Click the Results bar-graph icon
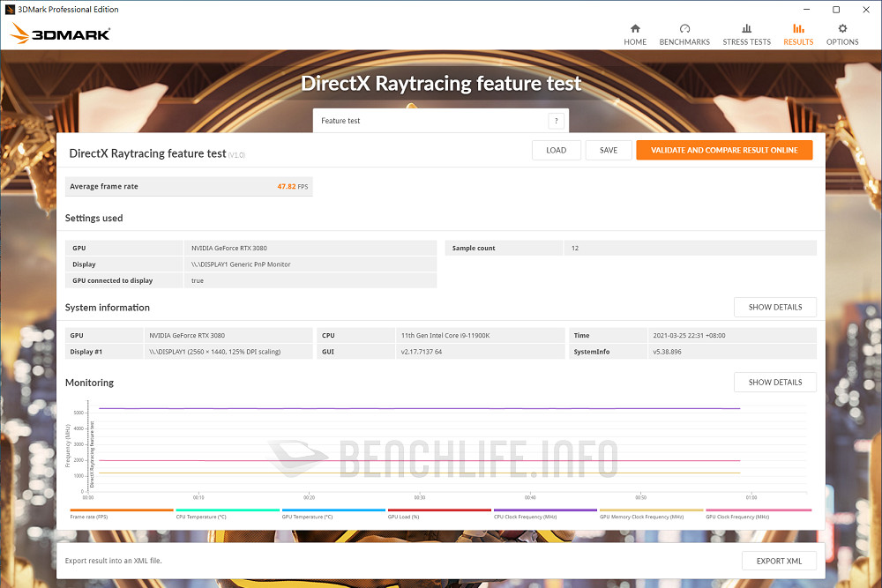882x588 pixels. tap(798, 29)
